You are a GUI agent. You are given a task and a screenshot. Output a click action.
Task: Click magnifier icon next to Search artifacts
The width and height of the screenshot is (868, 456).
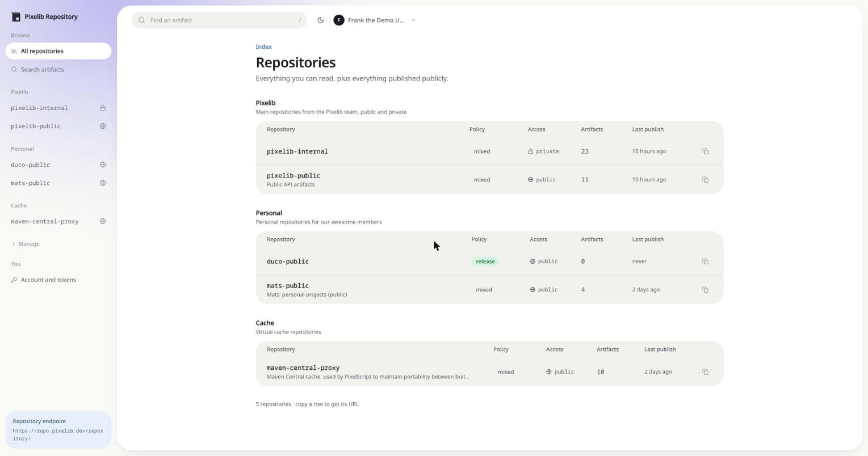tap(14, 69)
